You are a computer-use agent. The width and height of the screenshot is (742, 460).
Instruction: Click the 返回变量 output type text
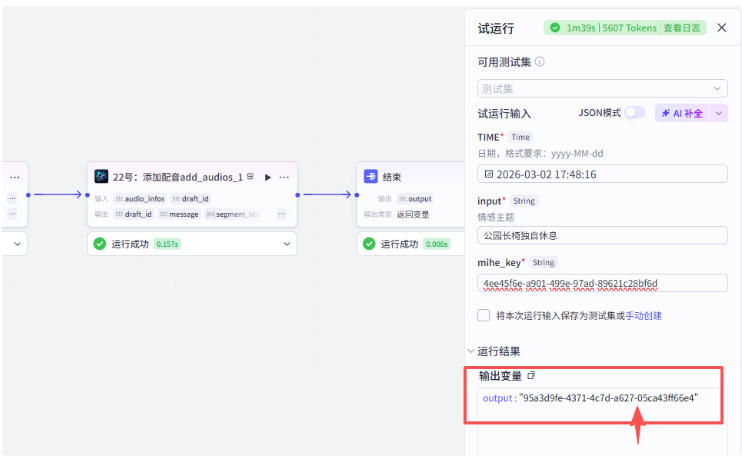click(x=413, y=214)
